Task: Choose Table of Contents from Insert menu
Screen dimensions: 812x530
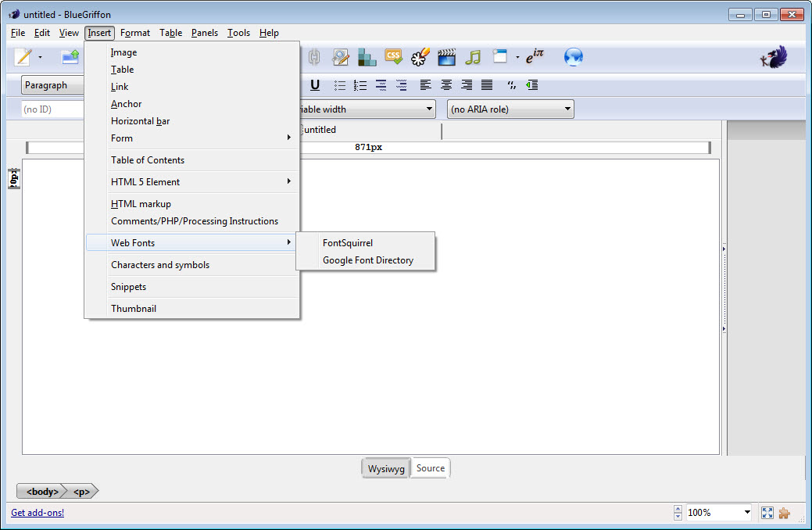Action: [148, 160]
